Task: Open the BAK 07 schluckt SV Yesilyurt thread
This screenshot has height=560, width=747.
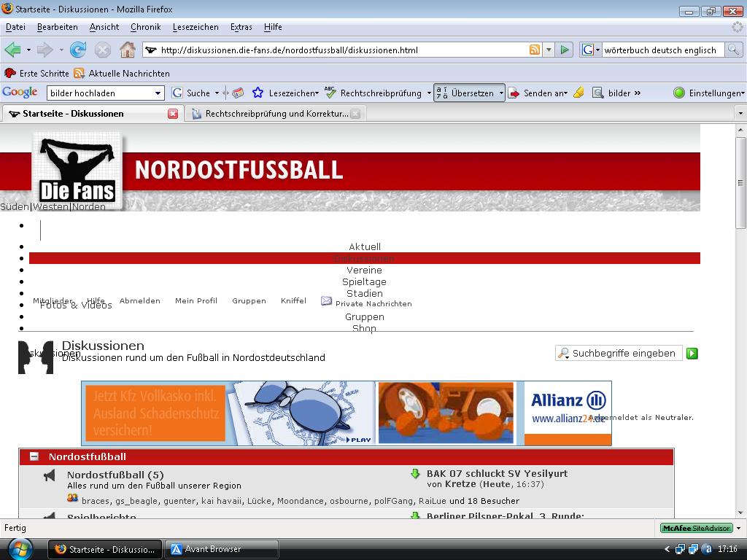Action: click(x=497, y=473)
